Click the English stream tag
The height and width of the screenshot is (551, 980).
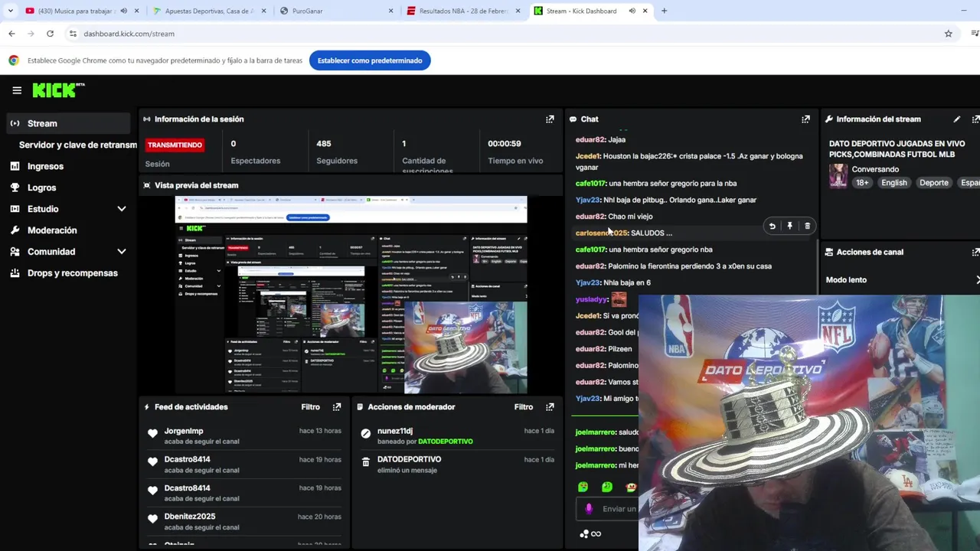[893, 183]
